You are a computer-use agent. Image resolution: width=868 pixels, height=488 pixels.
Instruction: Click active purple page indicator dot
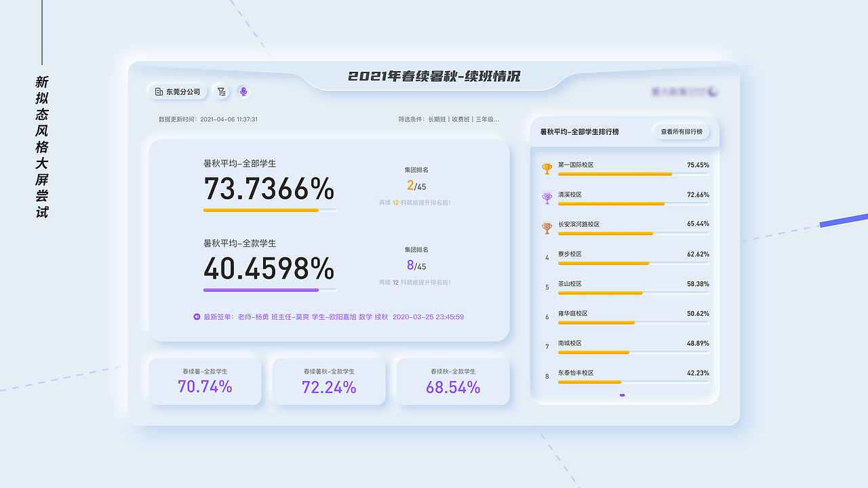click(x=622, y=395)
